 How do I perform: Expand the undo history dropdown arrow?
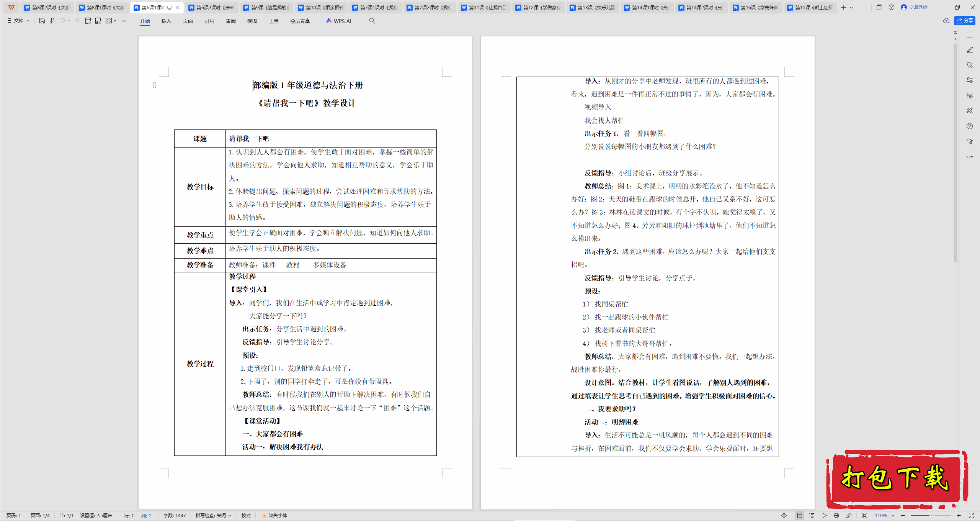click(69, 21)
